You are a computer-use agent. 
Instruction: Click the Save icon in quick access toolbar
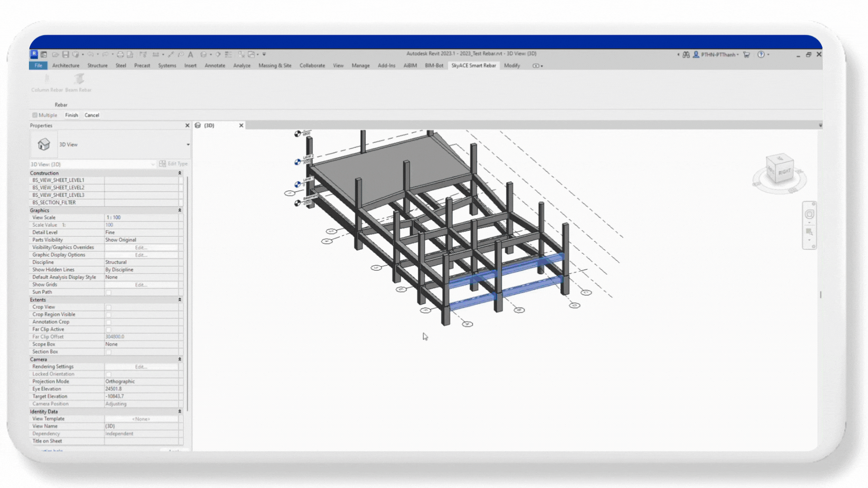tap(66, 54)
